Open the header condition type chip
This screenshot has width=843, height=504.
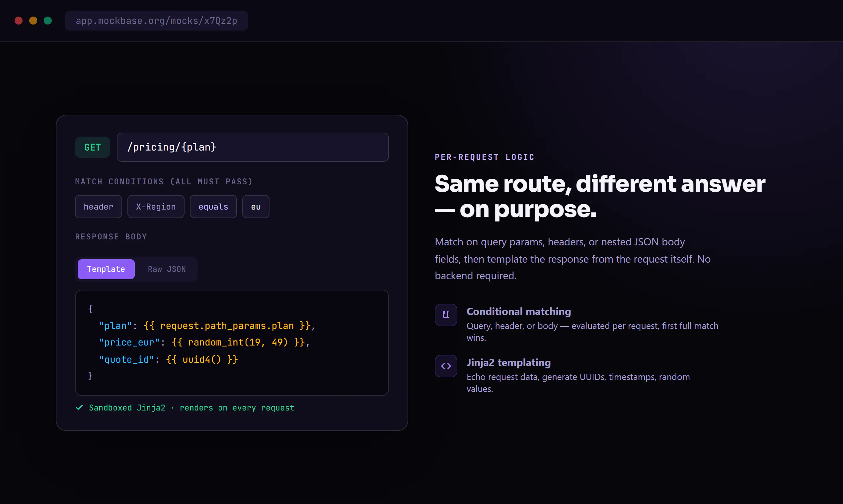coord(98,207)
